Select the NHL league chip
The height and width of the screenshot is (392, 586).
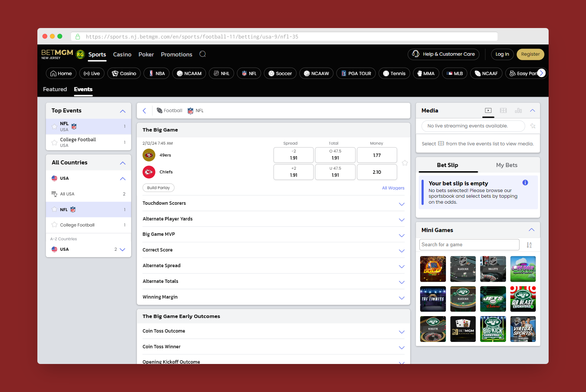point(222,73)
